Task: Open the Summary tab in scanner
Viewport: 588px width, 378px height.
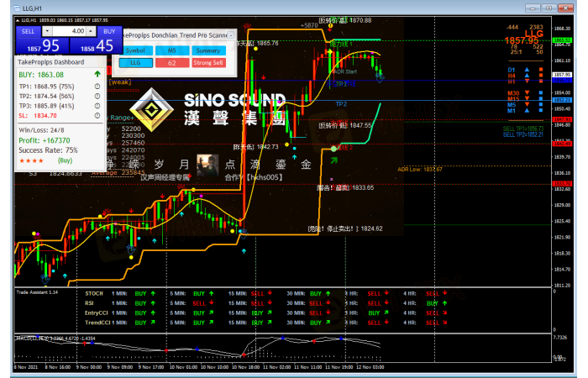Action: tap(207, 50)
